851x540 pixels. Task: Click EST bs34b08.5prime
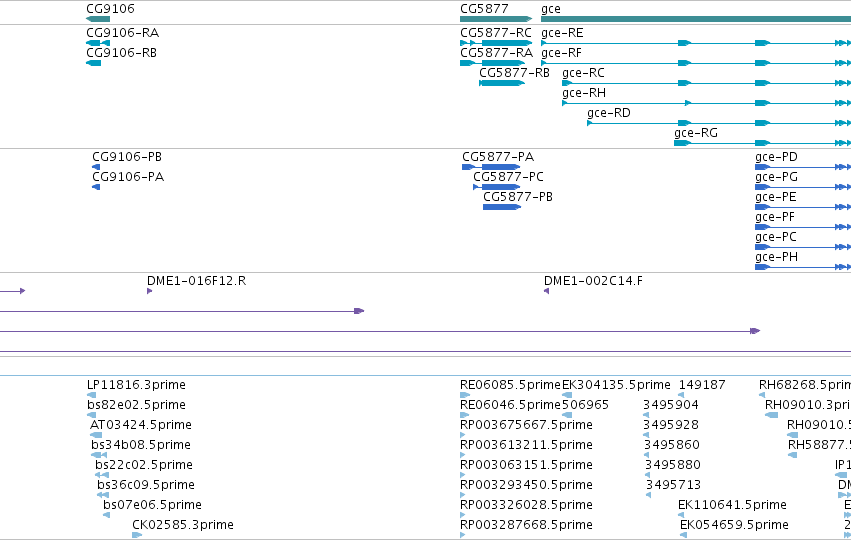pos(141,445)
